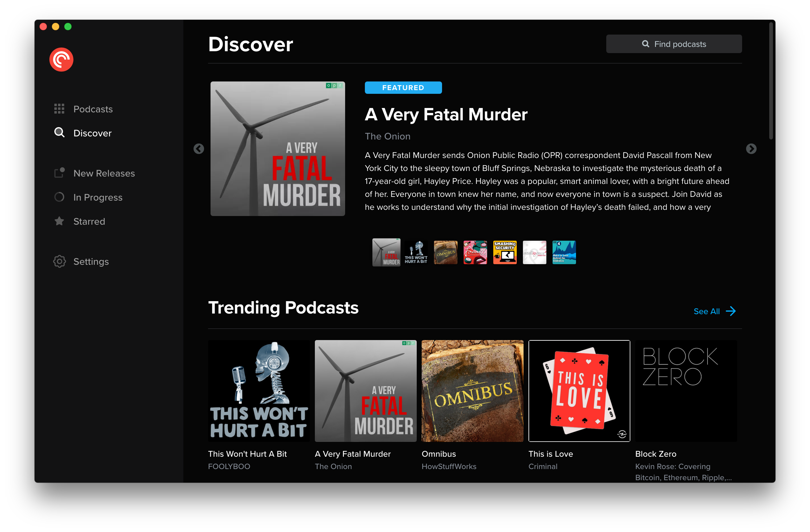Viewport: 810px width, 532px height.
Task: Click the vertical scrollbar thumb
Action: [x=771, y=81]
